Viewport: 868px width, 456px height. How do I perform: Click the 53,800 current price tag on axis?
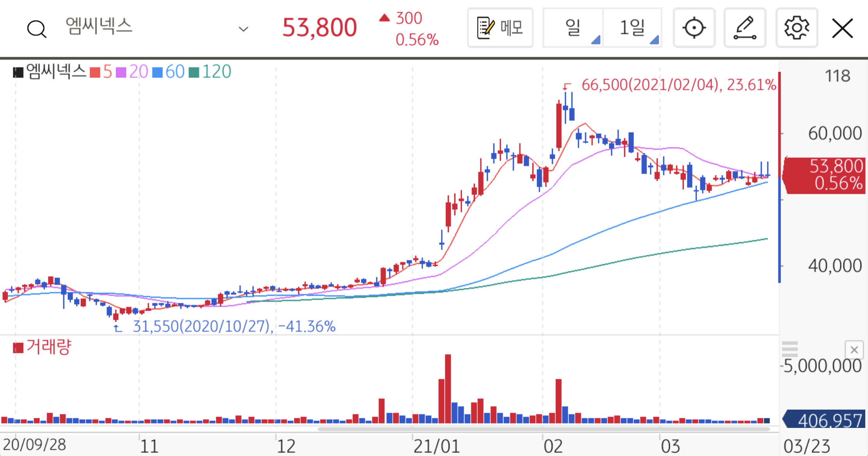824,175
